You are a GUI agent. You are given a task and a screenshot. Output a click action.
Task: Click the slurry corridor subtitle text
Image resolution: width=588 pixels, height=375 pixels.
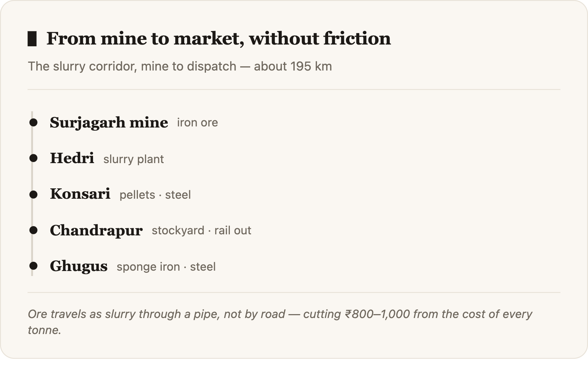pyautogui.click(x=180, y=67)
